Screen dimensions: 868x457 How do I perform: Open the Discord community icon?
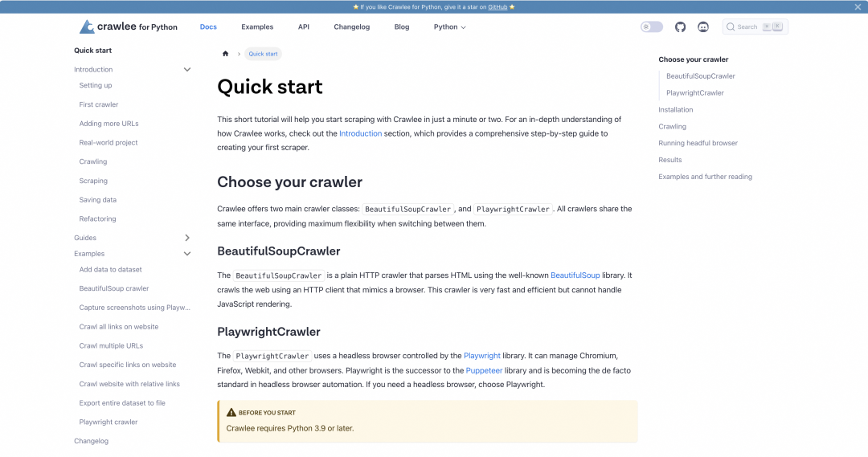pos(703,27)
